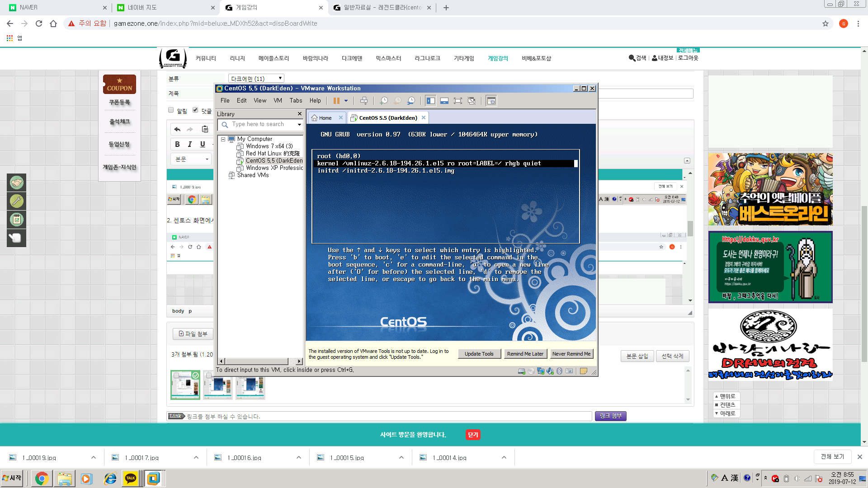Open Internet Explorer from the taskbar
Image resolution: width=868 pixels, height=488 pixels.
click(x=110, y=478)
